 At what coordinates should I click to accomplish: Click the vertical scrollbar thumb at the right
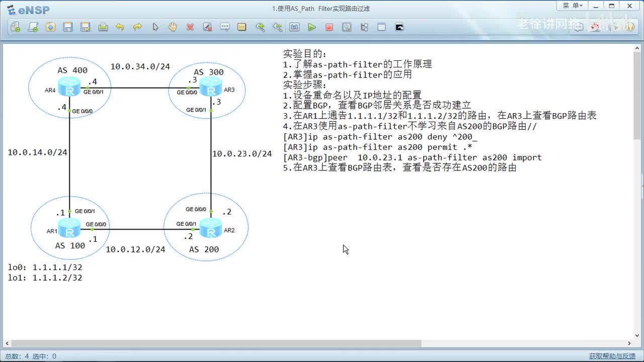(637, 96)
